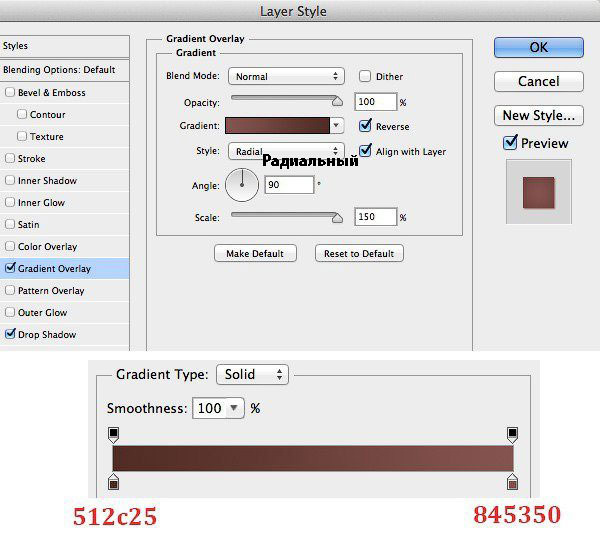Screen dimensions: 600x553
Task: Open the Outer Glow settings row
Action: (x=64, y=313)
